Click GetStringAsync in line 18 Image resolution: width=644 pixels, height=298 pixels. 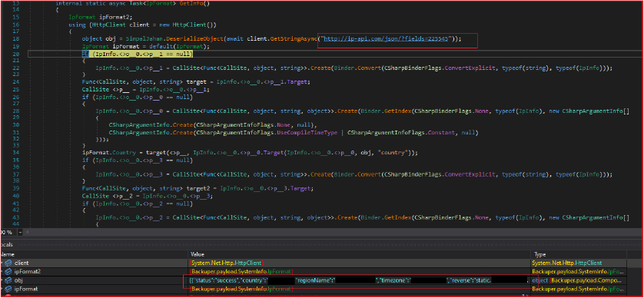tap(294, 39)
